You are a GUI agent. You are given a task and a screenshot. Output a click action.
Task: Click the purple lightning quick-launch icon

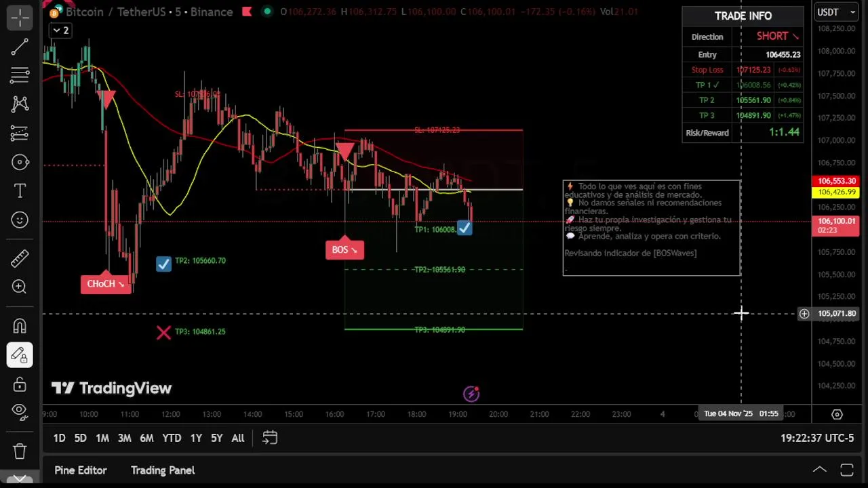471,394
